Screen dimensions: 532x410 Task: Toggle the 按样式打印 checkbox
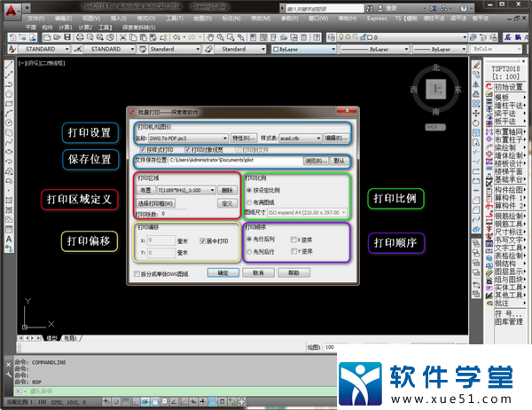pos(141,150)
